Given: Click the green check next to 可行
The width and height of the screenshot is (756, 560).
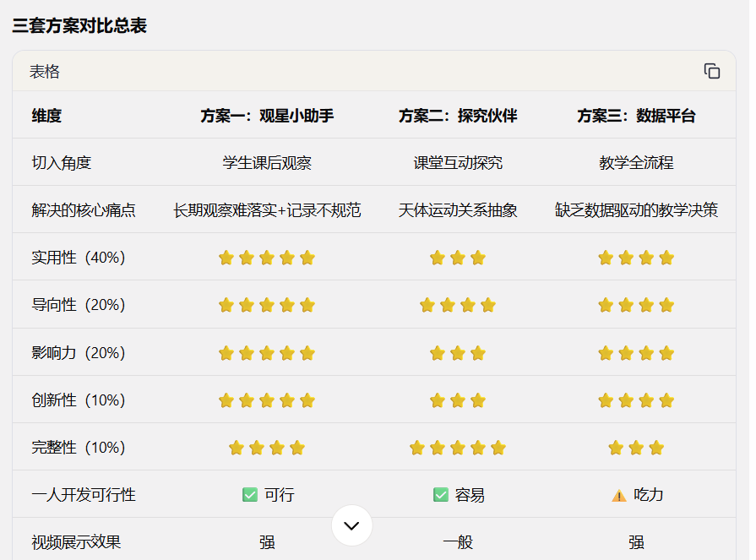Looking at the screenshot, I should tap(250, 494).
